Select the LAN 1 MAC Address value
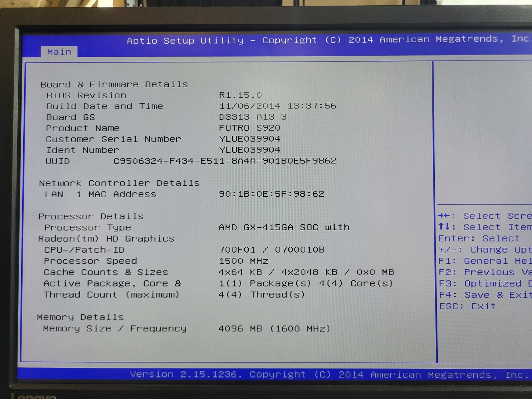This screenshot has width=532, height=399. point(271,194)
